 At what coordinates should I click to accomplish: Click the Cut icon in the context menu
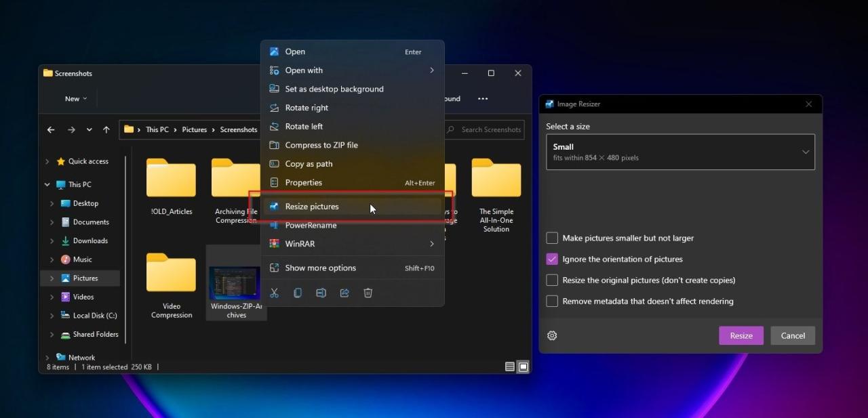pos(274,293)
